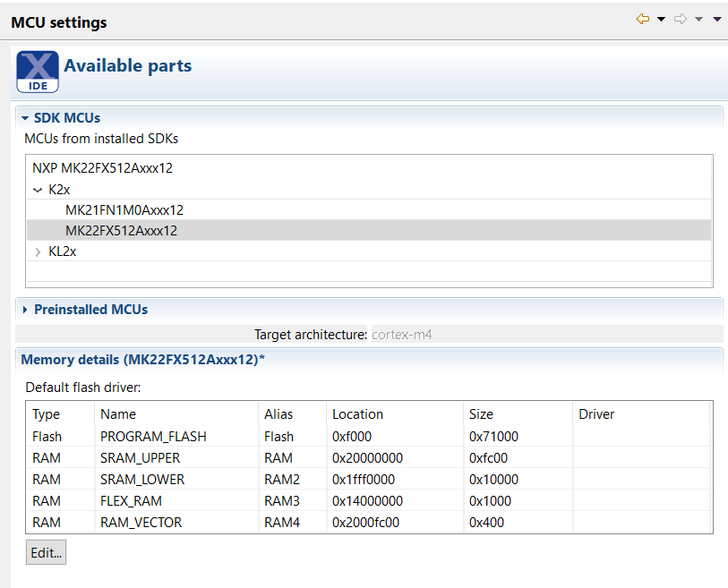Click the forward navigation arrow
Image resolution: width=728 pixels, height=588 pixels.
click(x=681, y=20)
